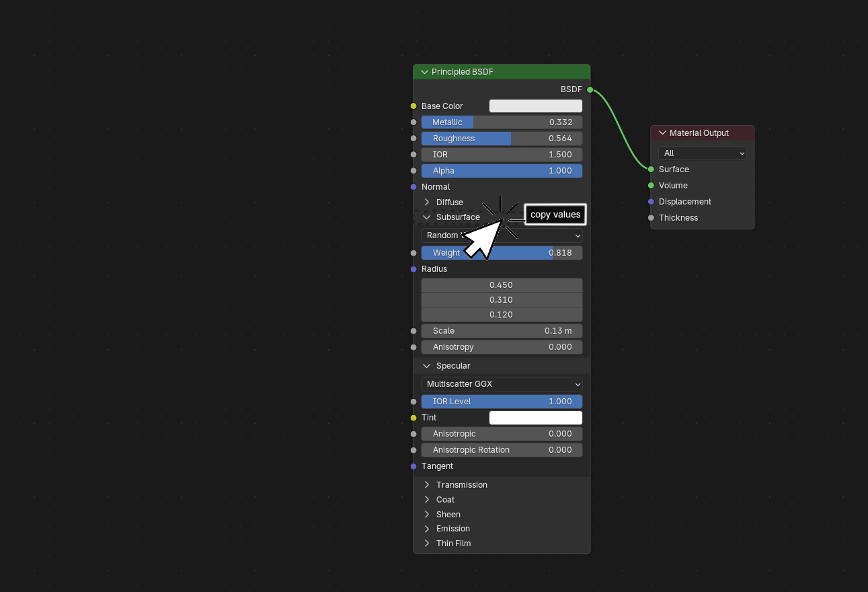Click the Tangent input socket
The image size is (868, 592).
[x=413, y=466]
